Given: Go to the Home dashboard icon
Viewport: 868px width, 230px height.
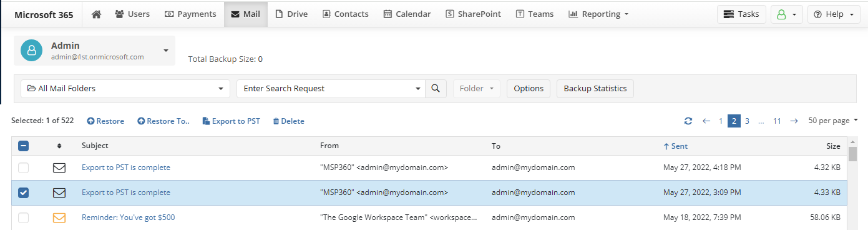Looking at the screenshot, I should pyautogui.click(x=96, y=14).
